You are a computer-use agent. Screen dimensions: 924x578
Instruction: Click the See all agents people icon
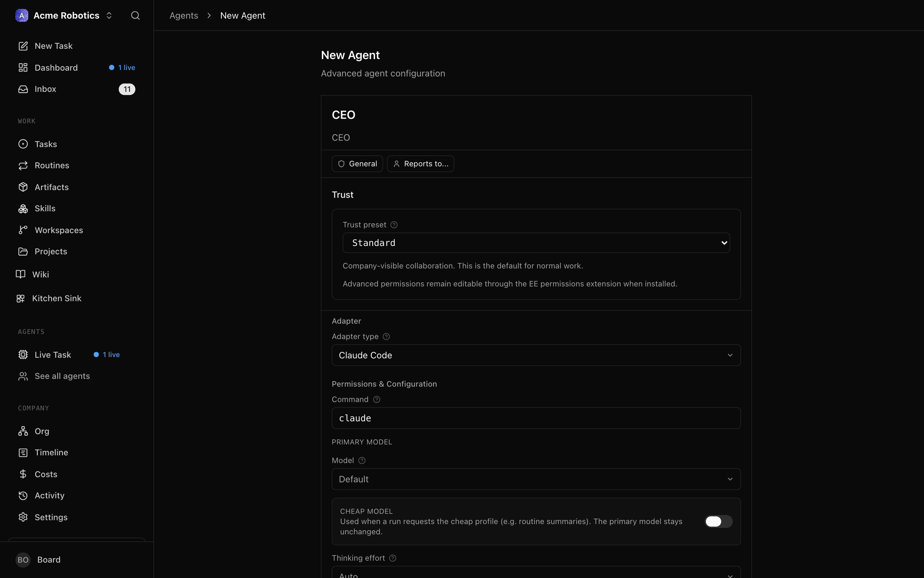[x=23, y=376]
